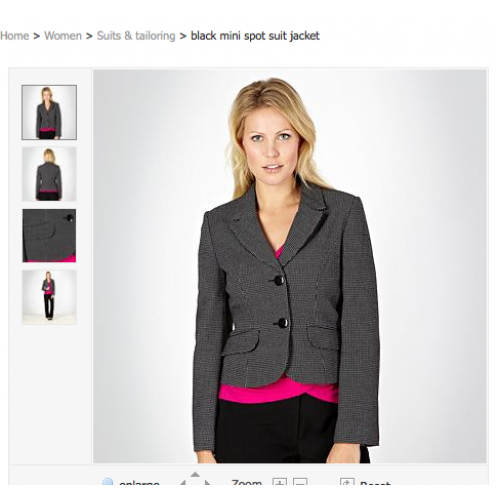Click black mini spot suit jacket breadcrumb

[255, 36]
